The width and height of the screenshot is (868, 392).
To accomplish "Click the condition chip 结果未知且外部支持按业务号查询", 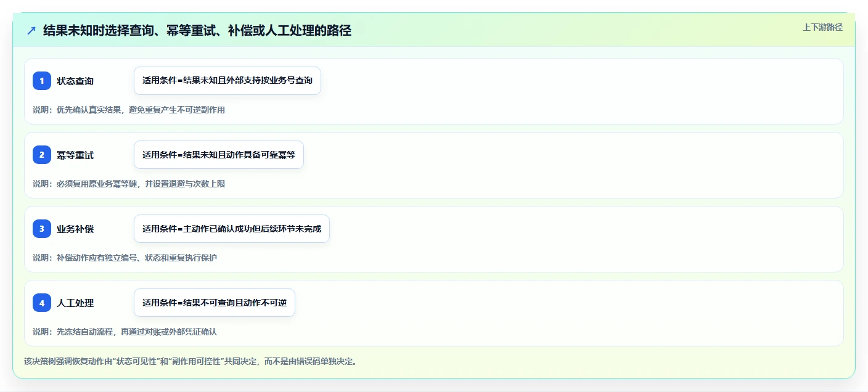I will tap(227, 81).
